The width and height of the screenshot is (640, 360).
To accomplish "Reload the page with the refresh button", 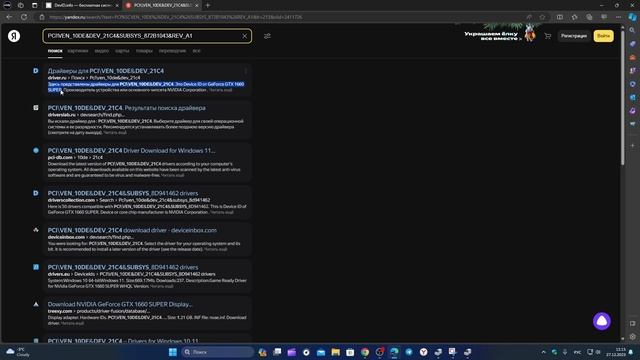I will click(x=24, y=17).
